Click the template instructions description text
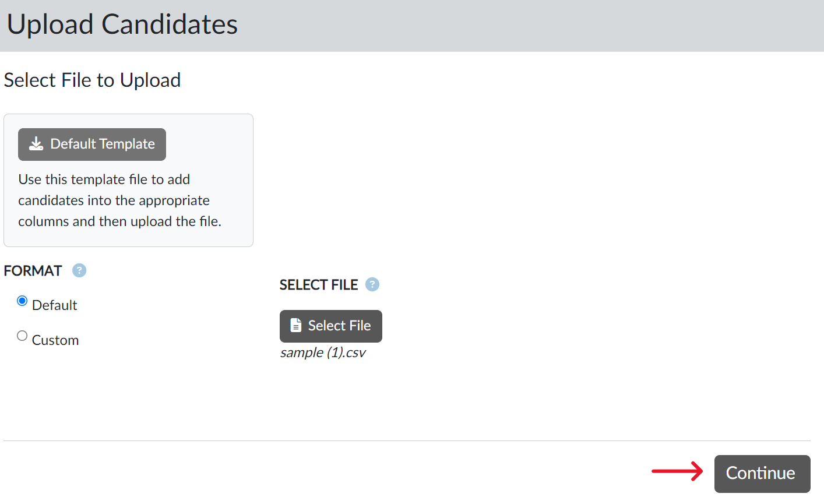 tap(119, 200)
